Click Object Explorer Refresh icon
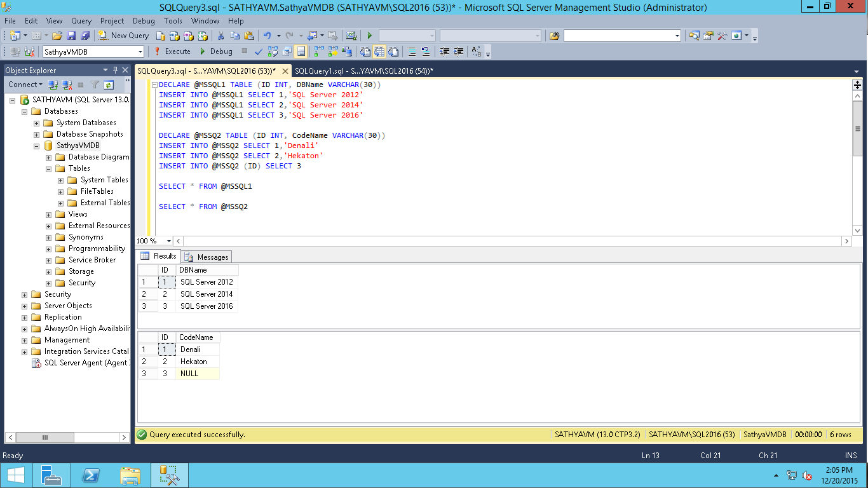 point(109,85)
